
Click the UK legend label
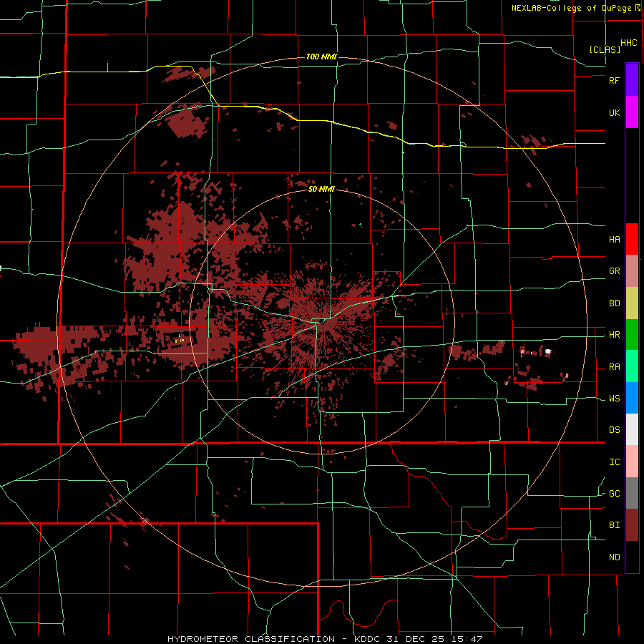[614, 112]
